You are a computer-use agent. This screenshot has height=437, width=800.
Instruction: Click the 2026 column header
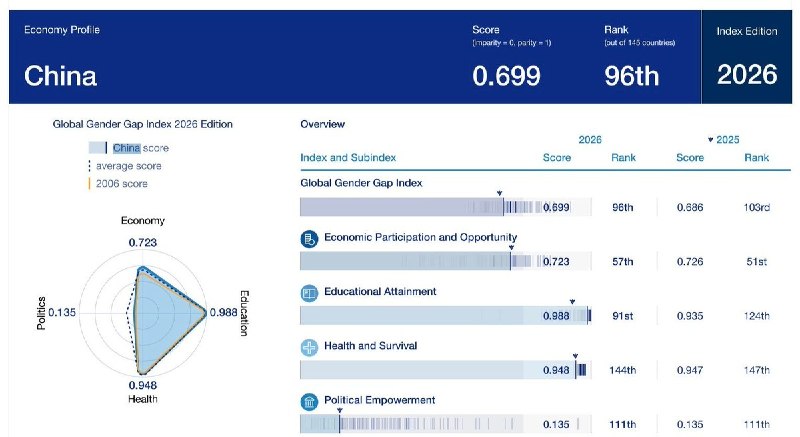(x=590, y=140)
